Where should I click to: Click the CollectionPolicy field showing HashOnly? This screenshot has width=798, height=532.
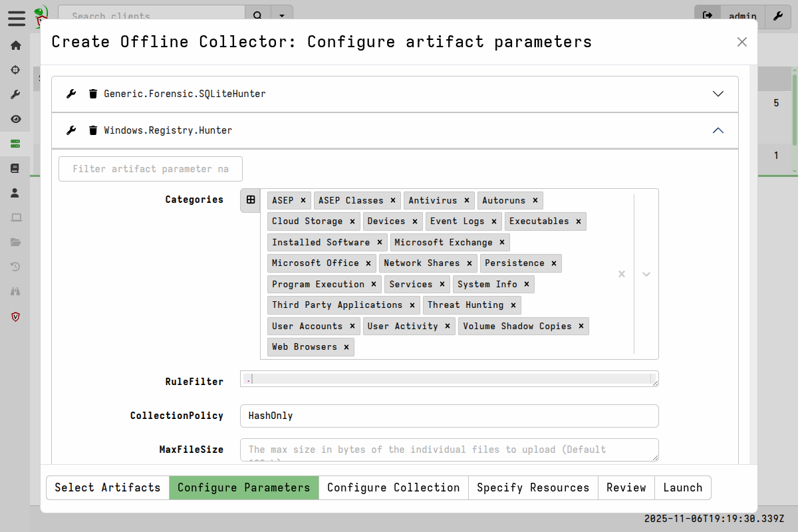(449, 416)
